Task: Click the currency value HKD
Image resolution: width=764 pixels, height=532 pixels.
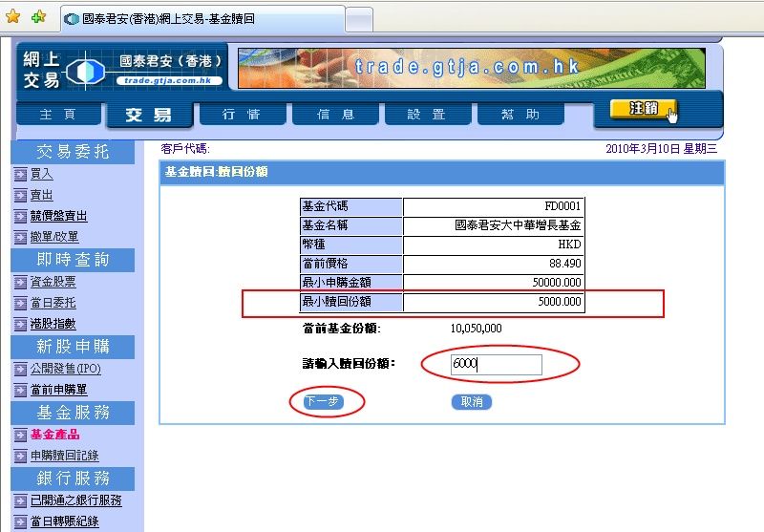Action: point(569,245)
